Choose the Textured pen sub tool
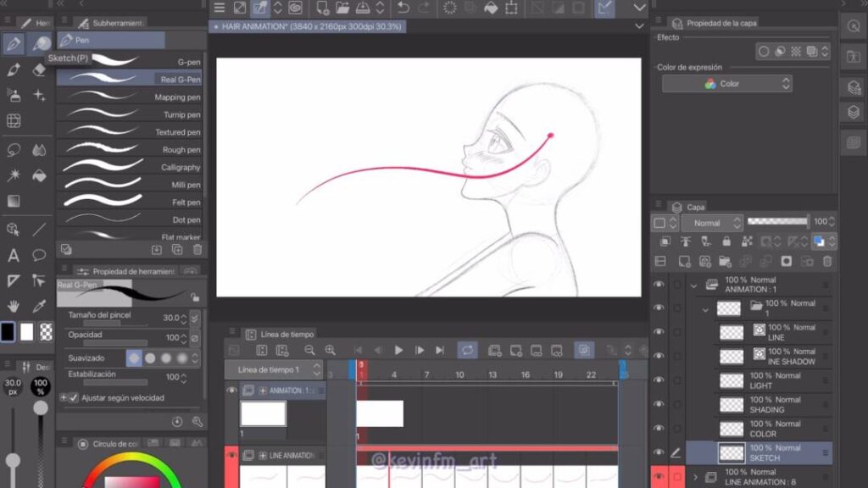868x488 pixels. [130, 131]
